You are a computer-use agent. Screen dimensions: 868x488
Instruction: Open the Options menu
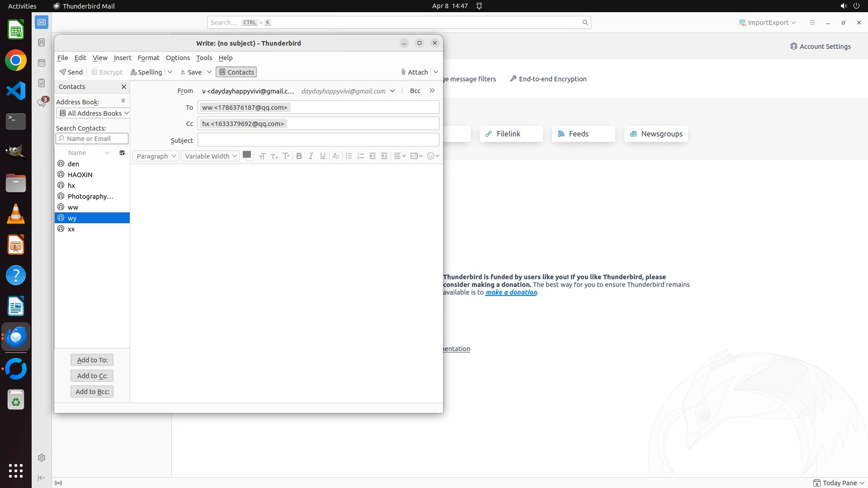click(178, 58)
